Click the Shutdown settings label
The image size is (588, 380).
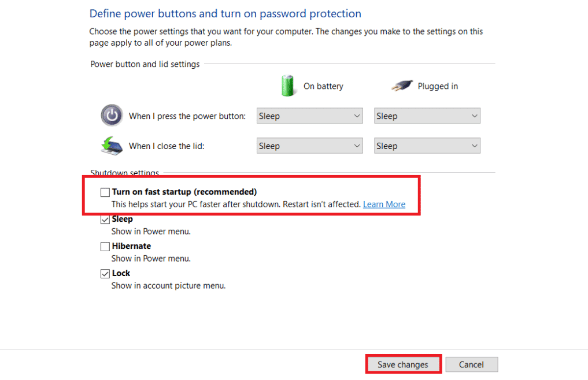[x=125, y=172]
